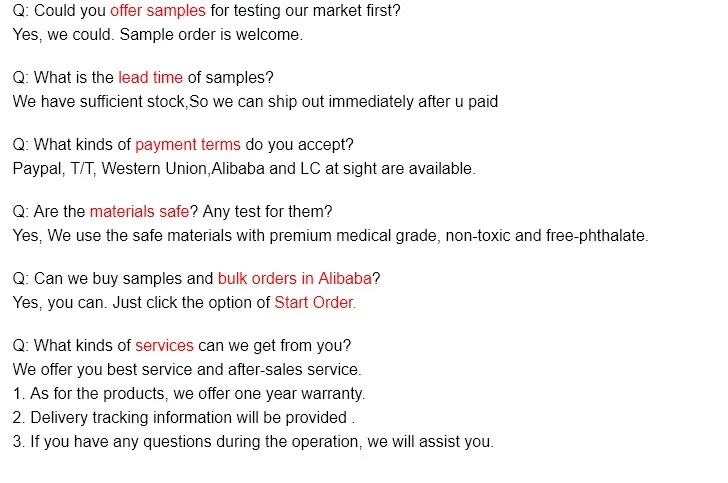728x483 pixels.
Task: Click the "best service and after-sales service" line
Action: [187, 369]
